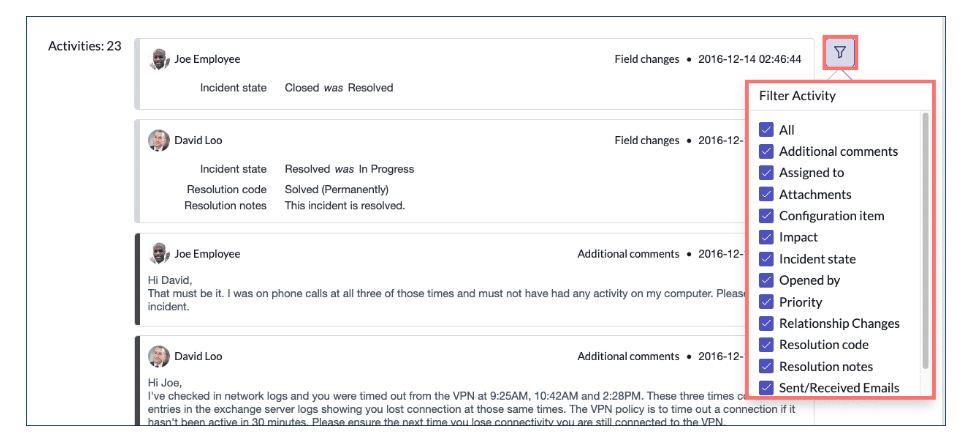Click the Filter Activity list scrollbar
Viewport: 962px width, 439px height.
pyautogui.click(x=925, y=240)
